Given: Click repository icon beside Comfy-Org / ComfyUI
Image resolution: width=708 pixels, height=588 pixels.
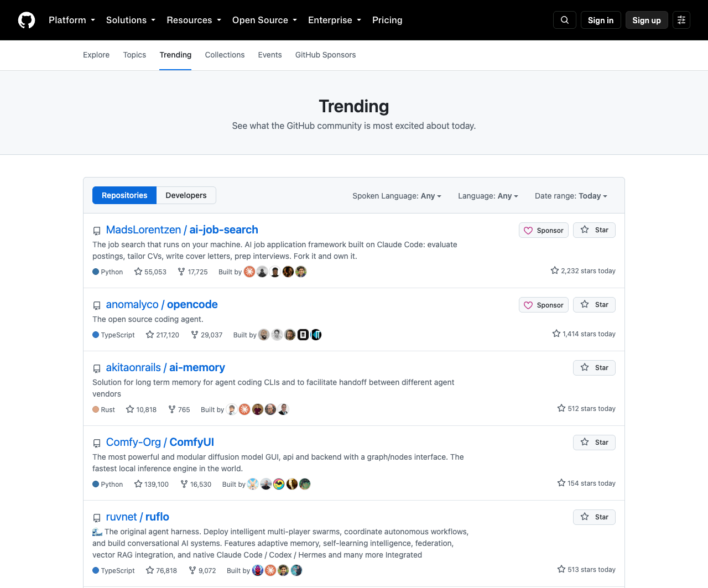Looking at the screenshot, I should click(97, 443).
